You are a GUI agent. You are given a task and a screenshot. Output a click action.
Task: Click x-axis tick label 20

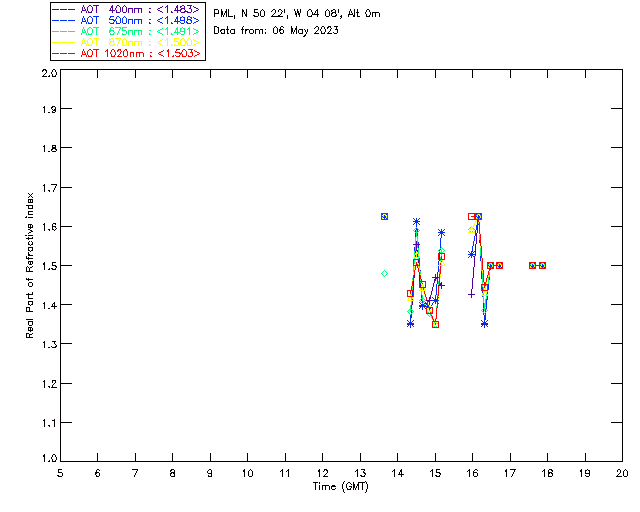622,473
